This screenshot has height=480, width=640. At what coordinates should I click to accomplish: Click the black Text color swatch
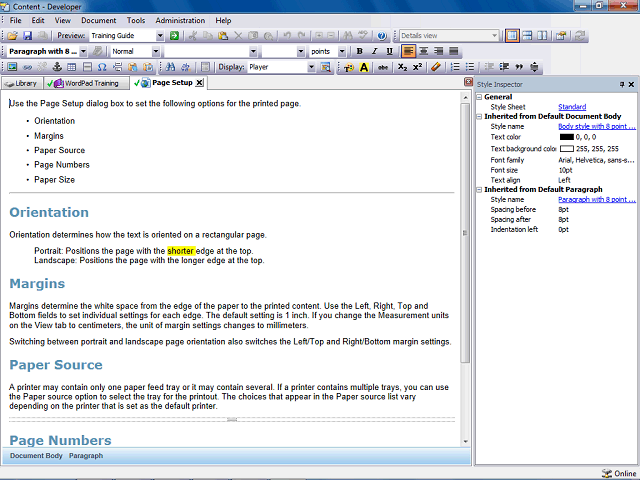point(567,137)
